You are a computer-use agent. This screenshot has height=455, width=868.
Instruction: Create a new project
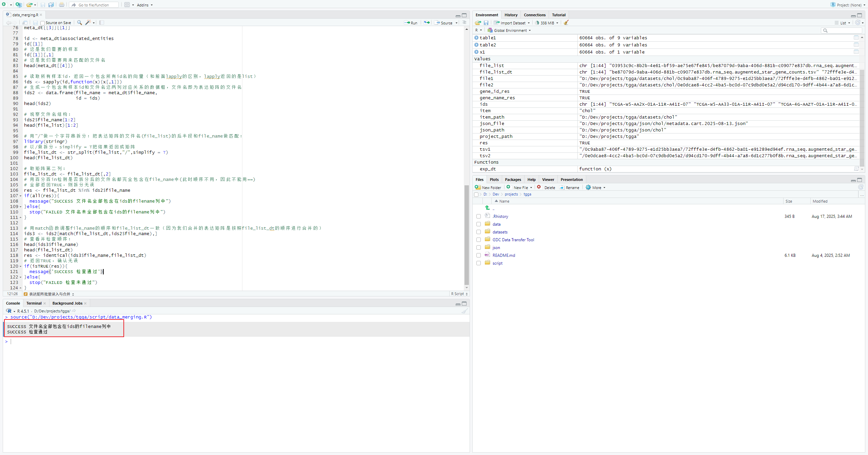pos(18,5)
